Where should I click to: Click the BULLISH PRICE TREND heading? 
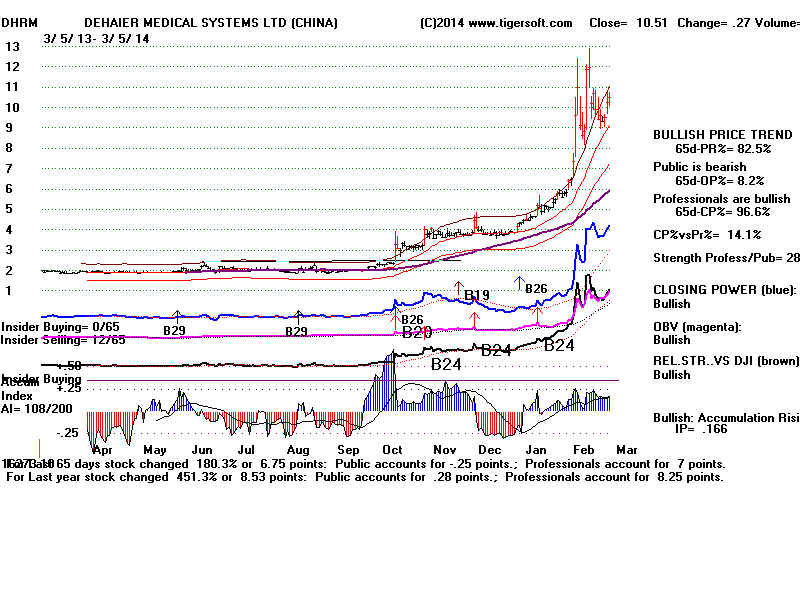pos(722,134)
